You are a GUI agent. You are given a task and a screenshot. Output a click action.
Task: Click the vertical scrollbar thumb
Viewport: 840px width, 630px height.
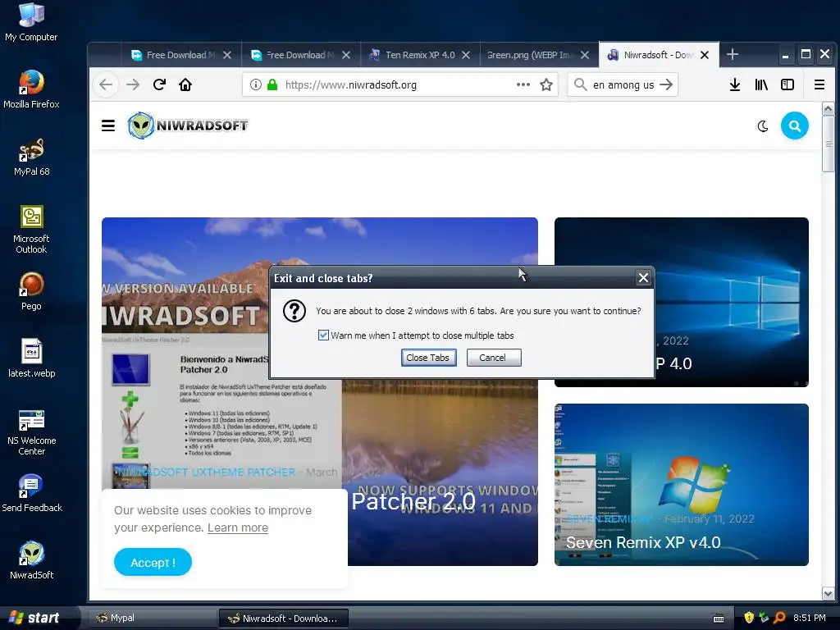pos(828,144)
